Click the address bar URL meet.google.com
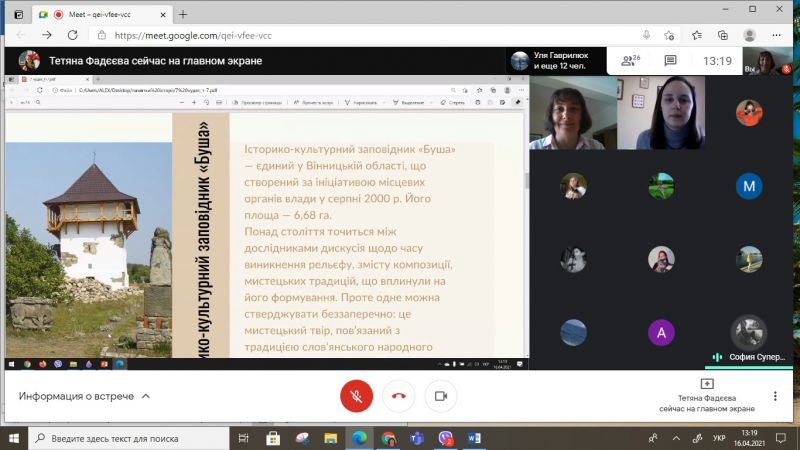800x450 pixels. click(193, 35)
